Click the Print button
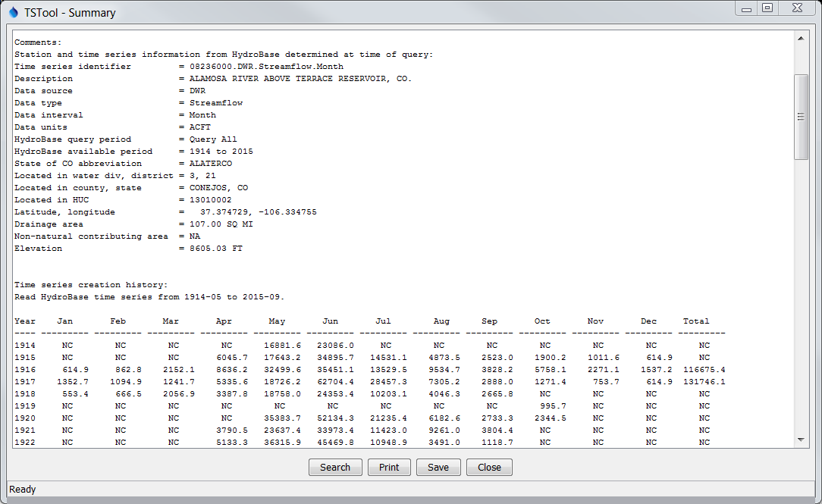 [x=389, y=467]
